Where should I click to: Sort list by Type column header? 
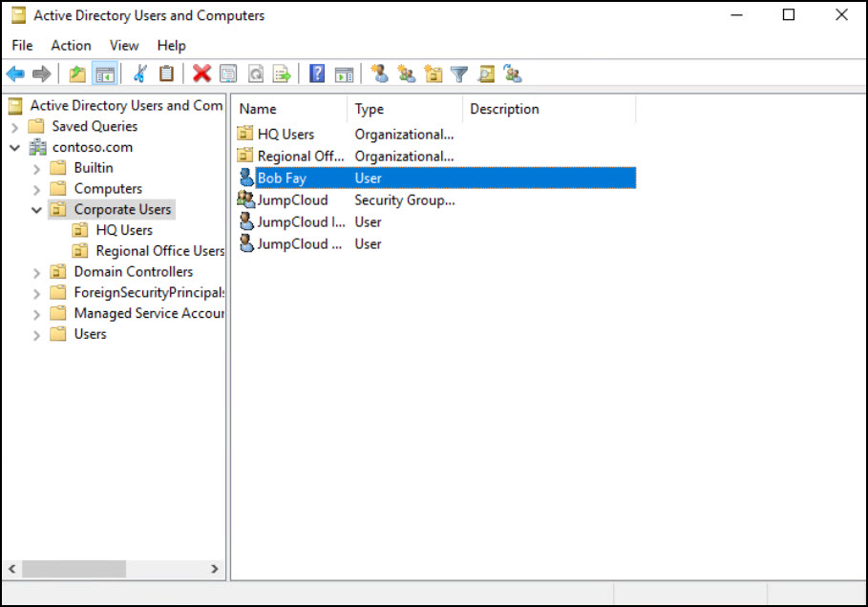(x=404, y=109)
